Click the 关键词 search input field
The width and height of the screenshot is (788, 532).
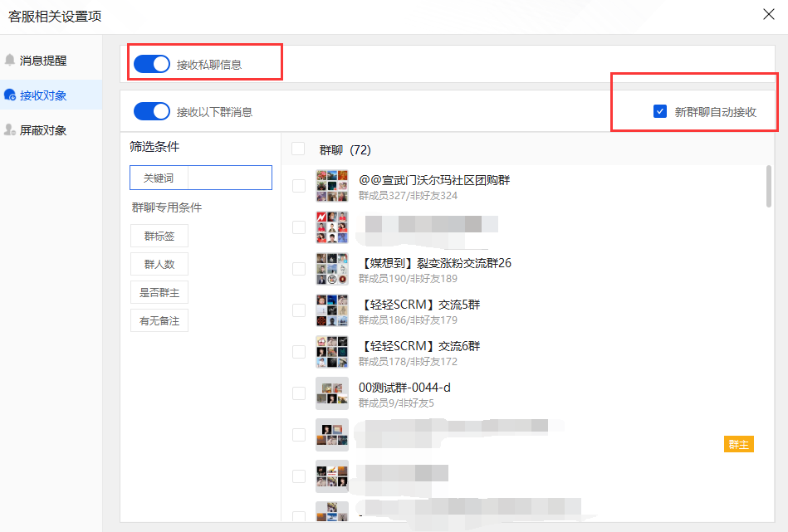click(x=229, y=178)
